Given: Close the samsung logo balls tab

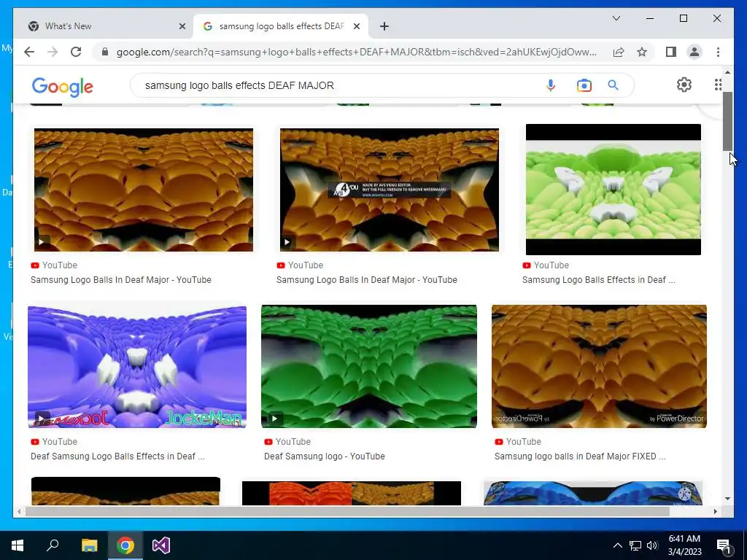Looking at the screenshot, I should point(356,26).
